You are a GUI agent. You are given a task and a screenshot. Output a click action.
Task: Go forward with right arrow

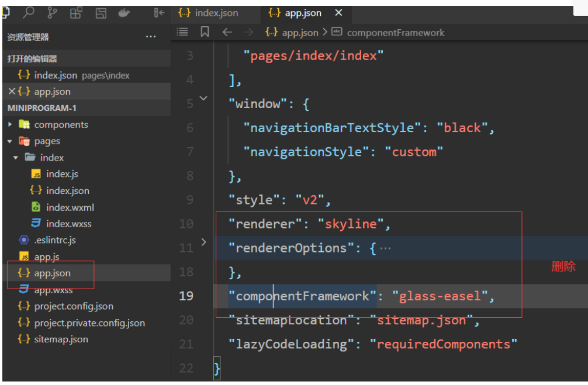(x=248, y=32)
